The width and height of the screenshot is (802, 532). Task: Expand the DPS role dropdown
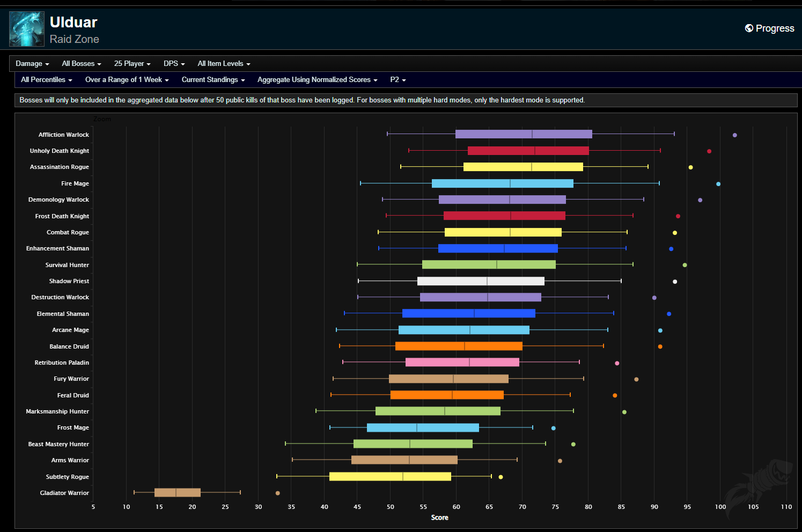click(174, 63)
